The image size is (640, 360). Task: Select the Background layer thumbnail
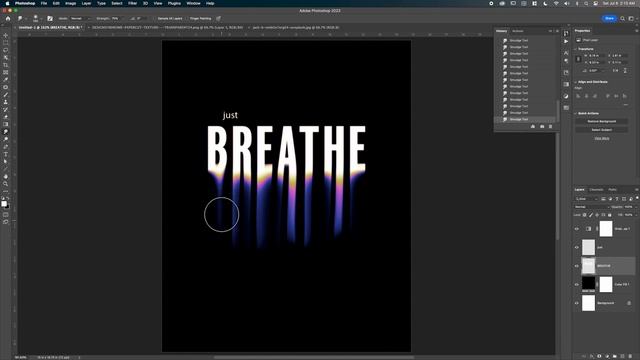588,303
